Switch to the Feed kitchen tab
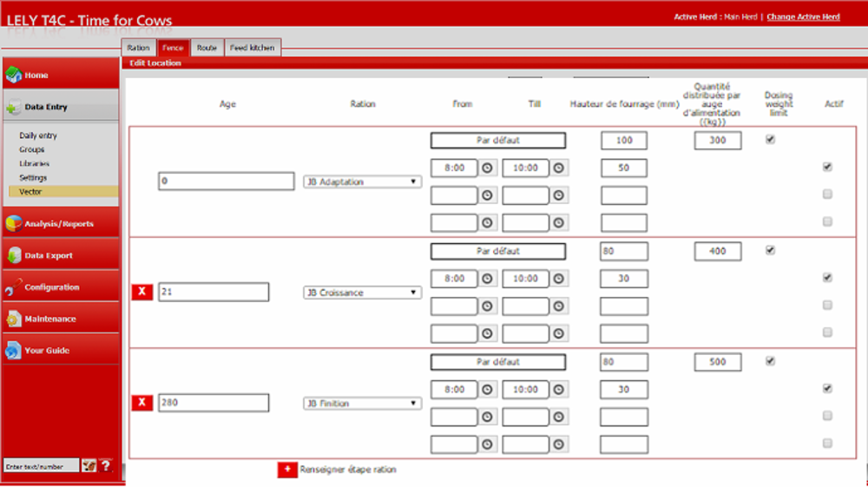The height and width of the screenshot is (487, 868). 253,48
